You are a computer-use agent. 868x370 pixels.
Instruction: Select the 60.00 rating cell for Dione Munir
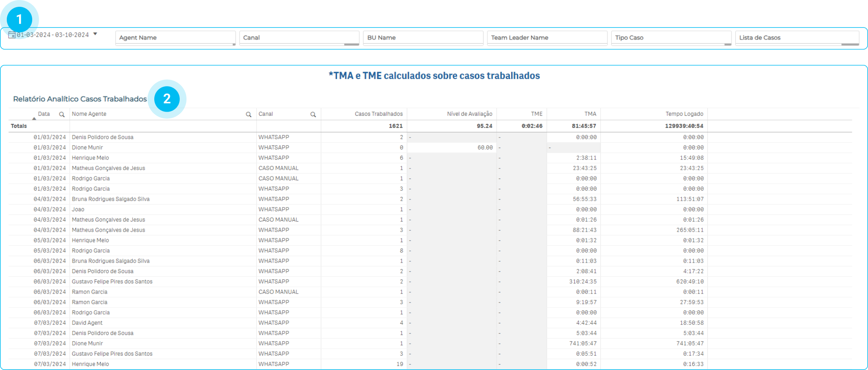click(485, 148)
